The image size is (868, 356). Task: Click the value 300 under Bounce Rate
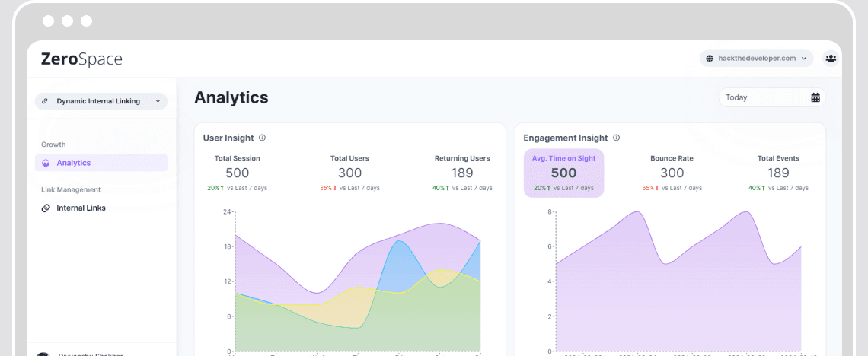click(672, 173)
